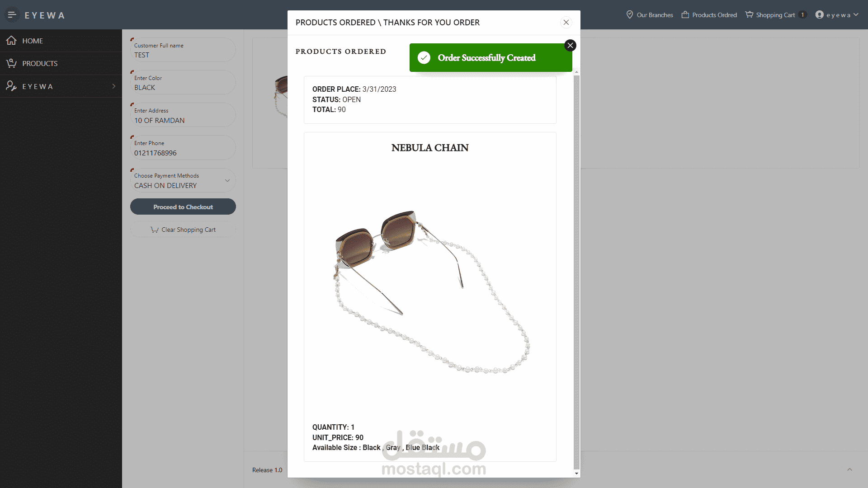Click the Proceed to Checkout button
This screenshot has width=868, height=488.
183,207
